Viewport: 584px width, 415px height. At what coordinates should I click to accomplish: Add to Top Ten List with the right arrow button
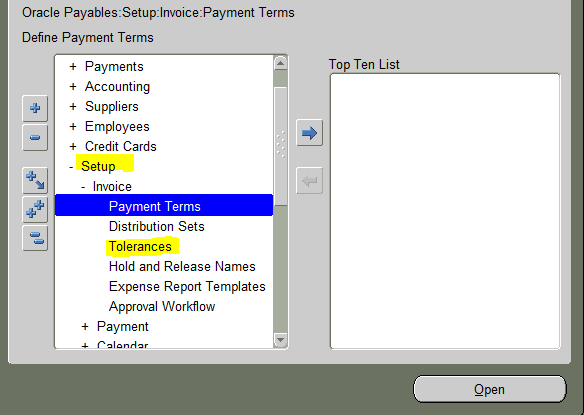point(309,133)
